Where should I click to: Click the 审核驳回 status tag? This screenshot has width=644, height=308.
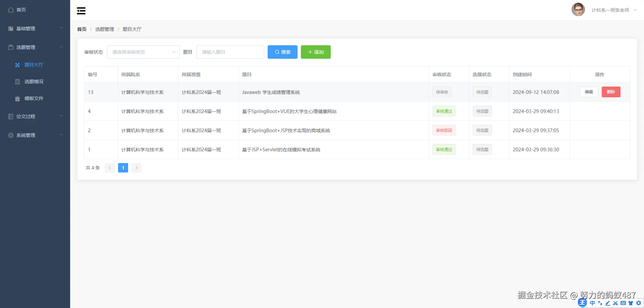click(x=444, y=130)
